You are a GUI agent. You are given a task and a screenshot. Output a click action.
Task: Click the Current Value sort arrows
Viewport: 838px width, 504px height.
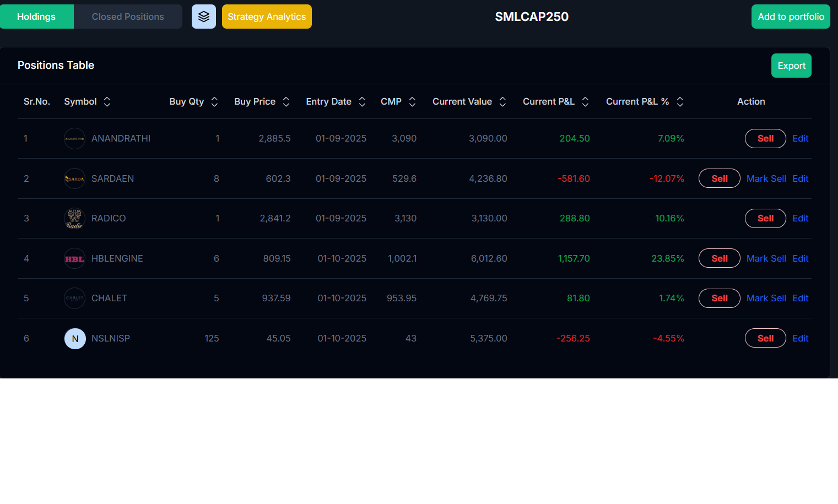[502, 101]
